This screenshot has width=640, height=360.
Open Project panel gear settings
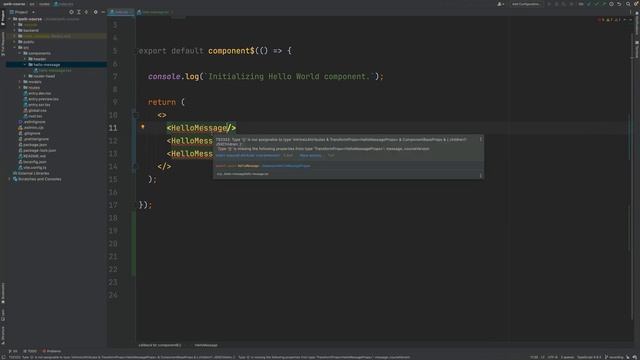point(96,12)
